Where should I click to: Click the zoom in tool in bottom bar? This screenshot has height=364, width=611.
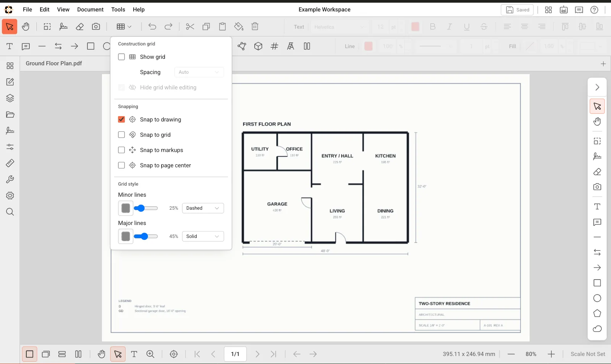point(150,354)
